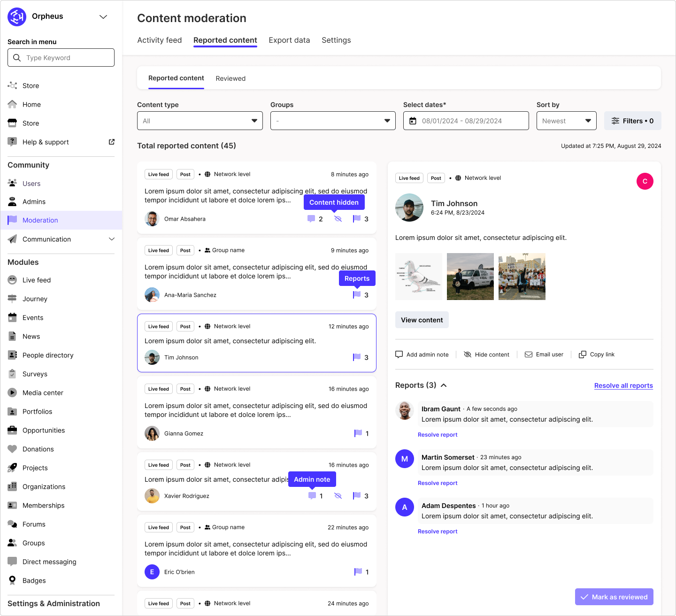Viewport: 676px width, 616px height.
Task: Open the News module
Action: 31,337
